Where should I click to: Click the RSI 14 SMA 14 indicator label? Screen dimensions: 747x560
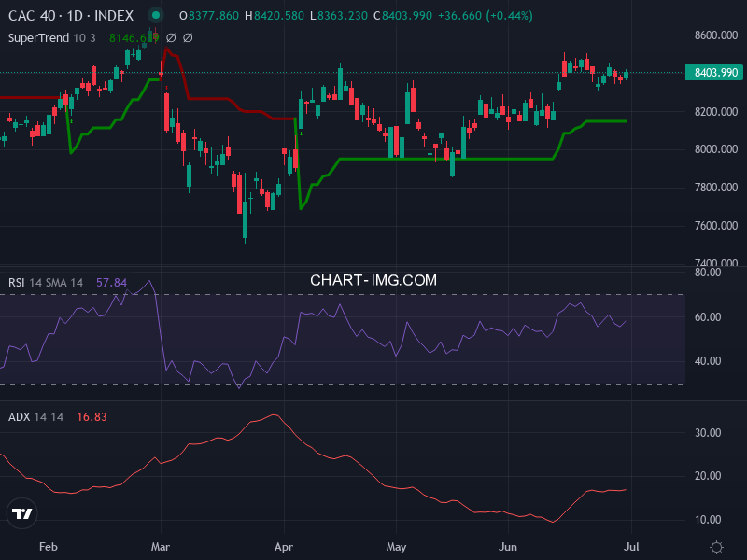click(46, 283)
